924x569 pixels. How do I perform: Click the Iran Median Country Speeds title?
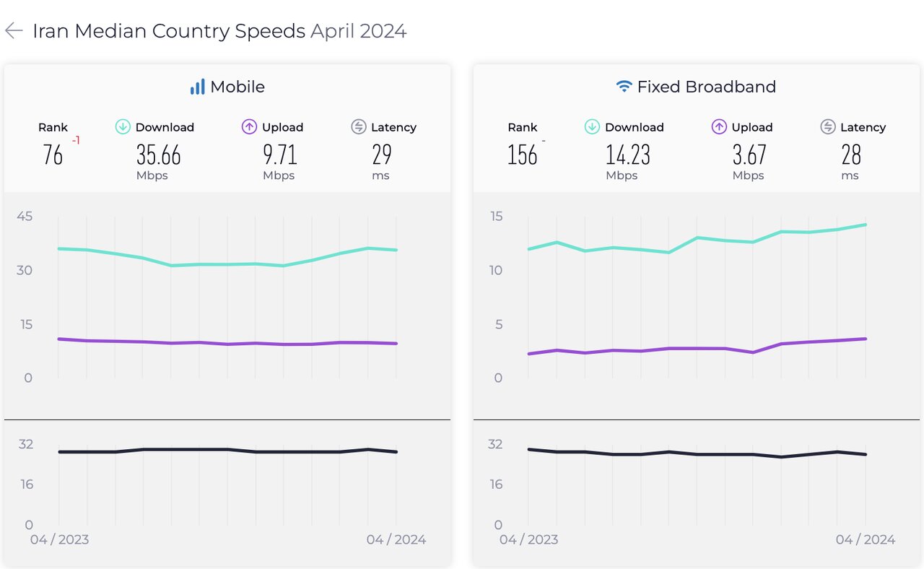click(x=169, y=31)
